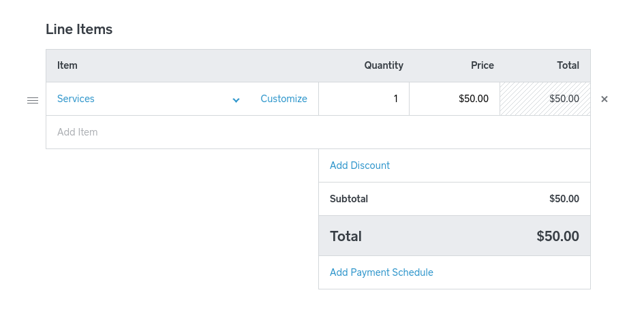Click the Subtotal label
The image size is (644, 316).
click(x=349, y=199)
